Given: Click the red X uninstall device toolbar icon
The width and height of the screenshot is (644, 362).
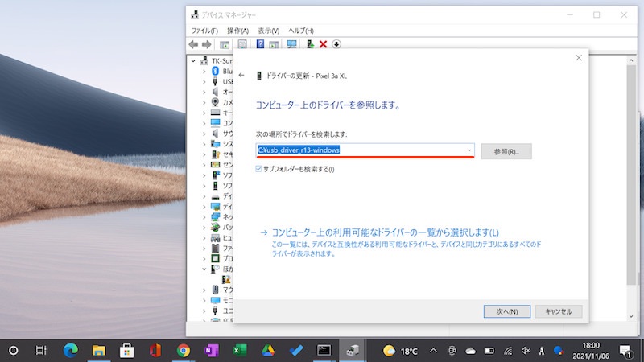Looking at the screenshot, I should pos(323,44).
